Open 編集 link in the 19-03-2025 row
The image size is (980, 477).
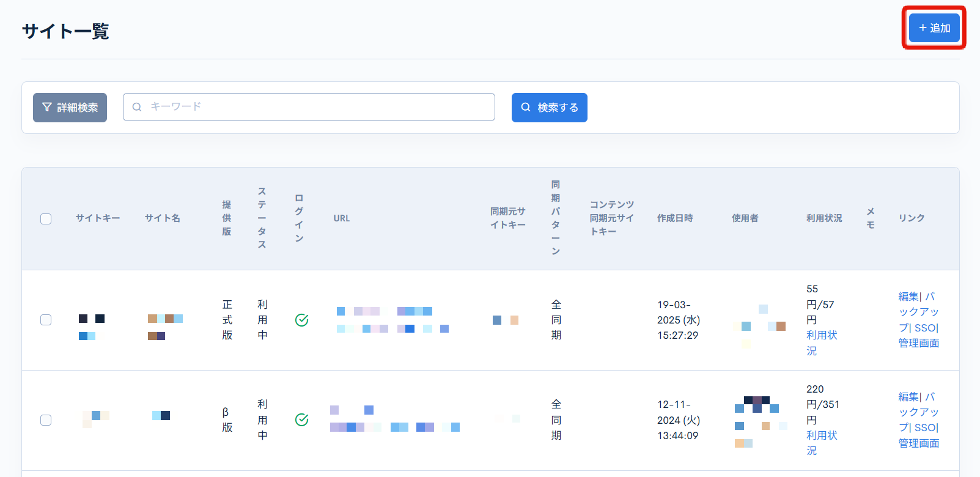point(908,297)
